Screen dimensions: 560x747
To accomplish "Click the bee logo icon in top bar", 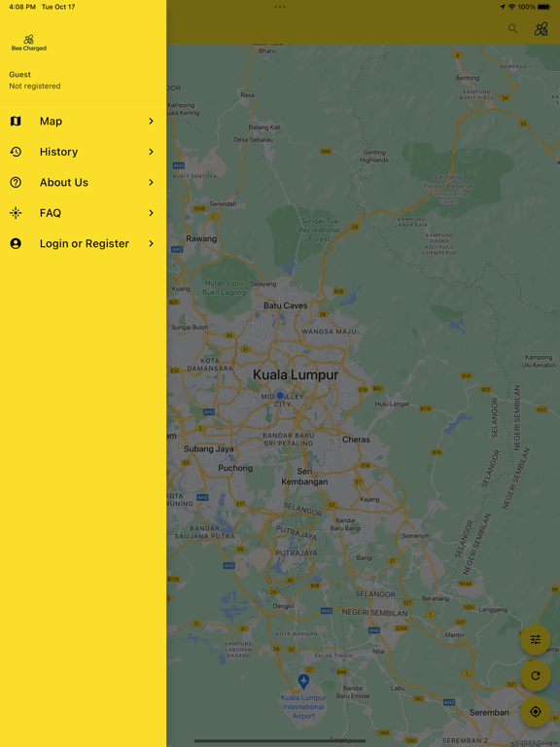I will pyautogui.click(x=541, y=29).
